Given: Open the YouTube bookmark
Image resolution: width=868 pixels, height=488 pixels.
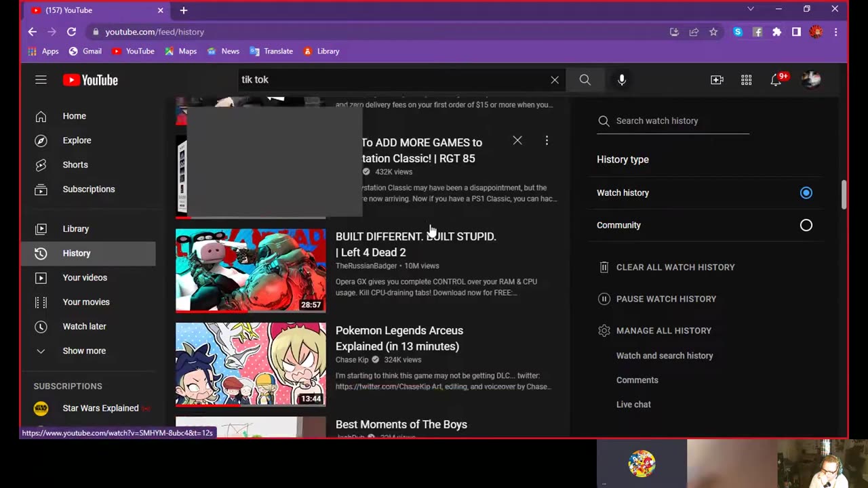Looking at the screenshot, I should (x=133, y=52).
